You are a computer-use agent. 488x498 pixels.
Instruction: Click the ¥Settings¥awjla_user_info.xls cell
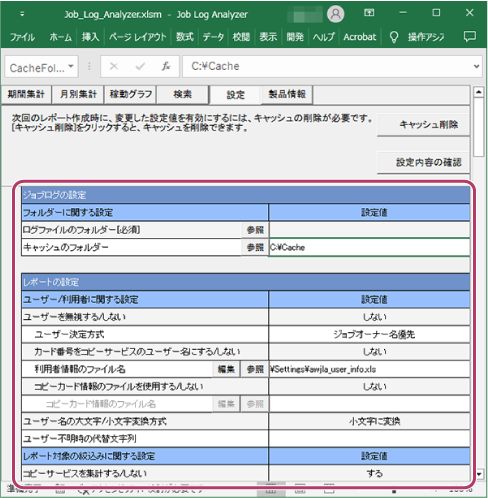[x=369, y=369]
